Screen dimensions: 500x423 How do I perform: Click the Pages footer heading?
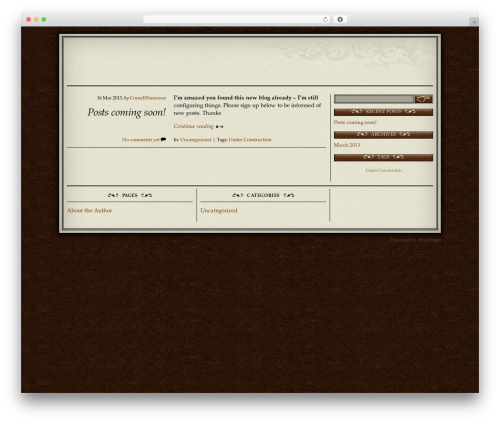(130, 195)
